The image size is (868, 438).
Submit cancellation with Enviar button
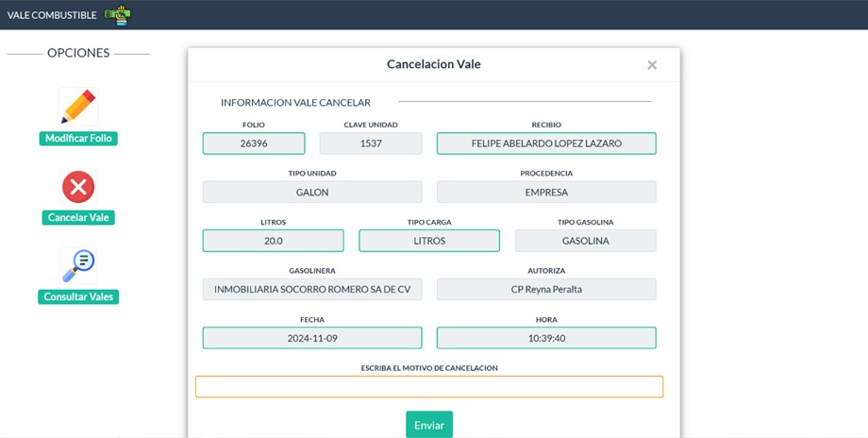point(429,425)
